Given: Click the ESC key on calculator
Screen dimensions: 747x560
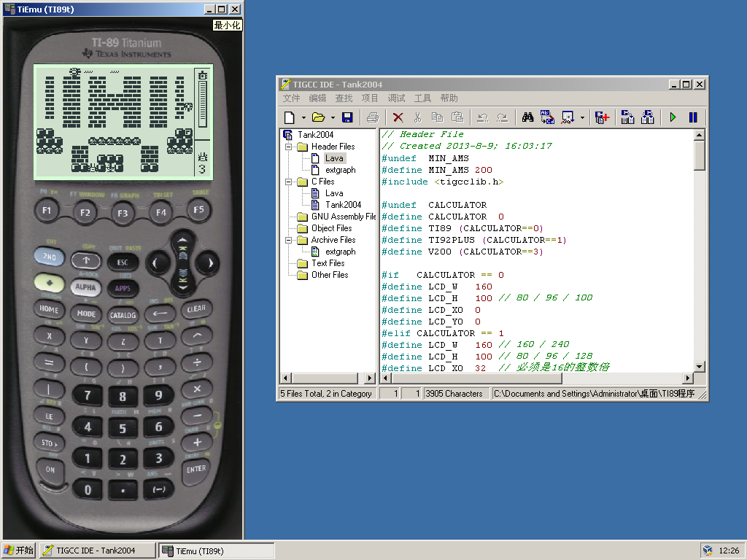Looking at the screenshot, I should (x=123, y=262).
